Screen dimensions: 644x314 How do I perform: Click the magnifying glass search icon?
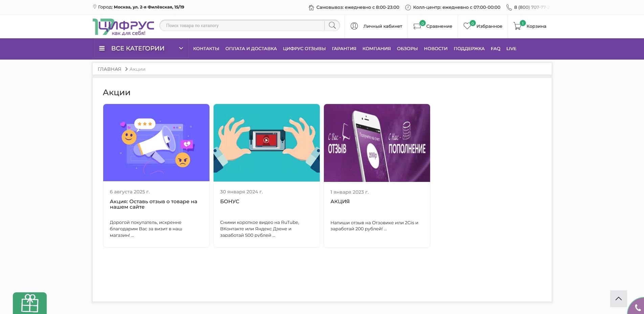[x=332, y=25]
